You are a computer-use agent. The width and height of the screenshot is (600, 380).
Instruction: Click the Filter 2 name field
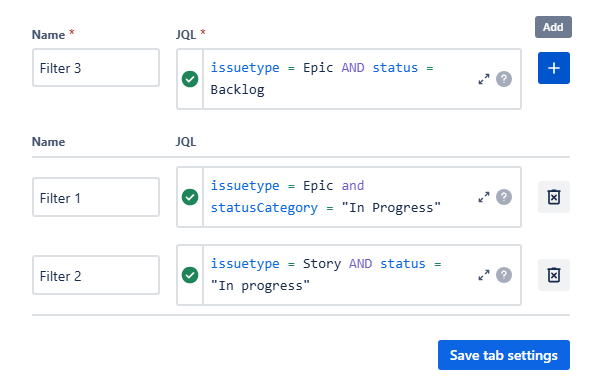[96, 275]
